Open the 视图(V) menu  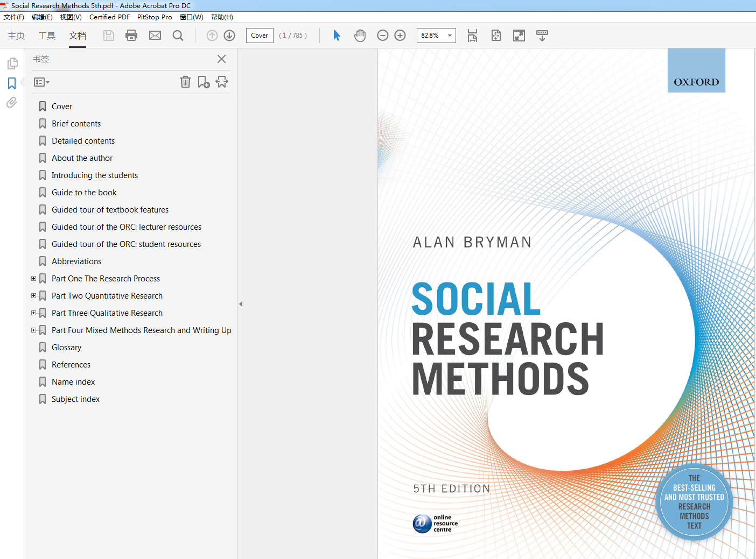pyautogui.click(x=71, y=17)
